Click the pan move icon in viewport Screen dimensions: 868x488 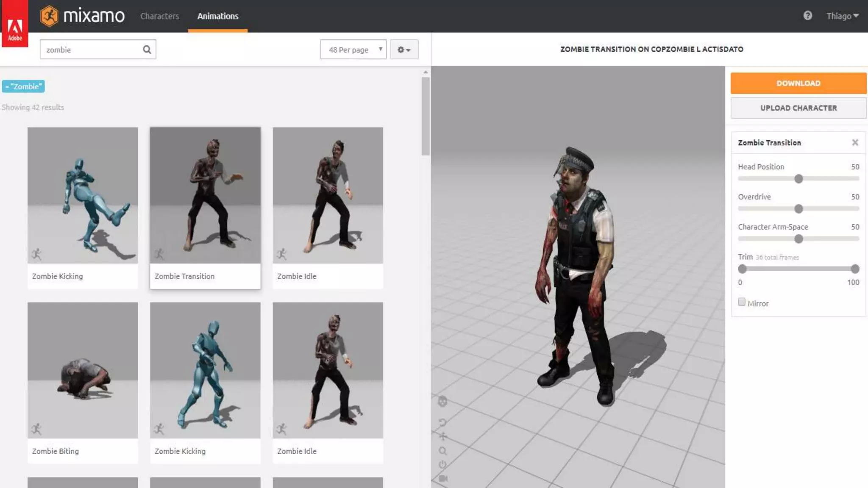click(x=443, y=436)
